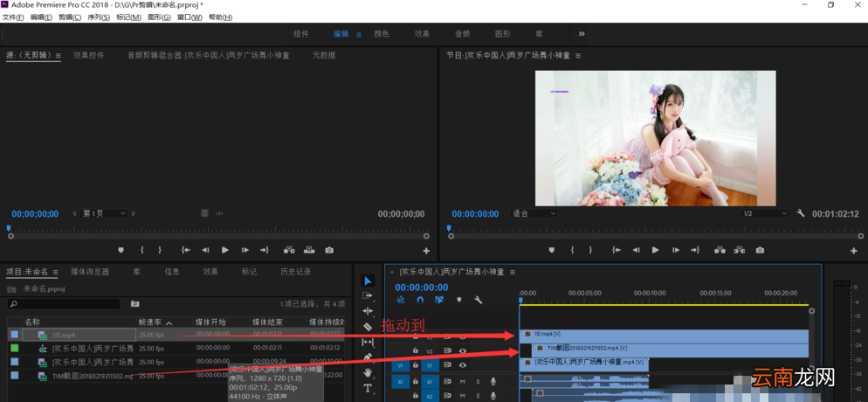Screen dimensions: 868x402
Task: Switch to the 媒体浏览器 tab
Action: (x=90, y=272)
